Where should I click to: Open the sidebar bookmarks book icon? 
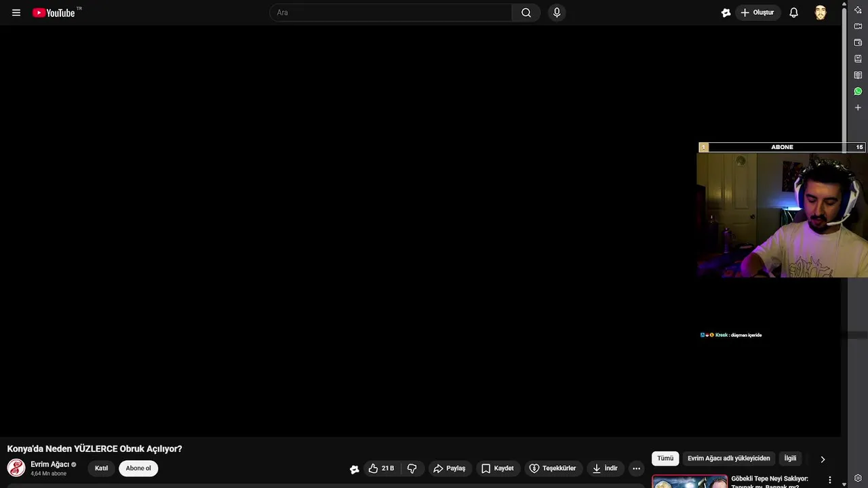click(858, 59)
